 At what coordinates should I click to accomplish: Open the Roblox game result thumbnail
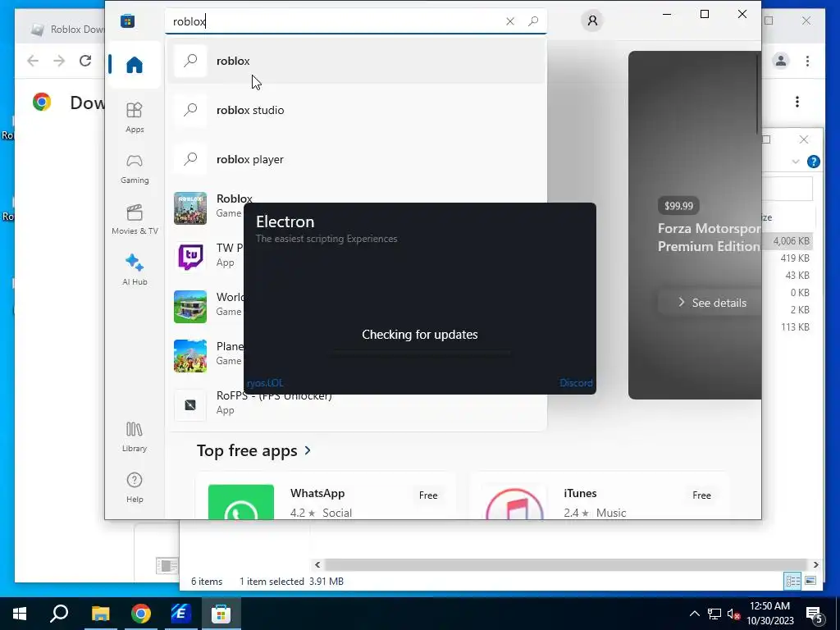point(190,208)
